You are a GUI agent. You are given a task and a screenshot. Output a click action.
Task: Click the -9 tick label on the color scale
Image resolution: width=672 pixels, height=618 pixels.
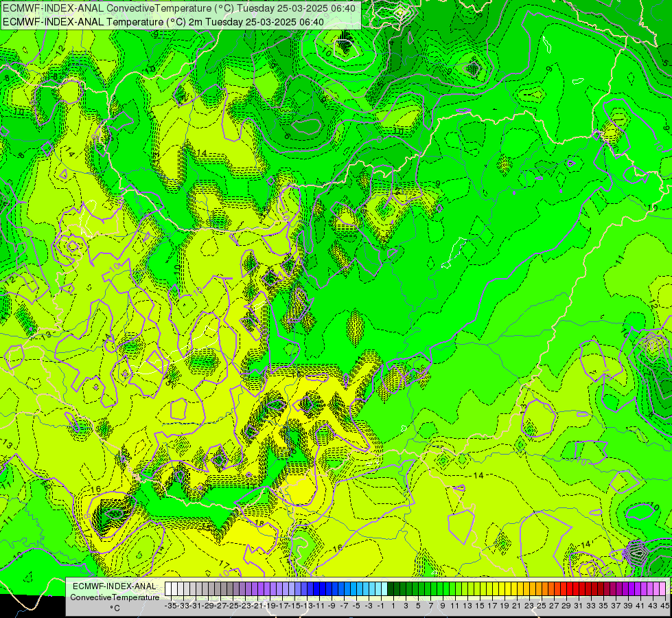[332, 606]
